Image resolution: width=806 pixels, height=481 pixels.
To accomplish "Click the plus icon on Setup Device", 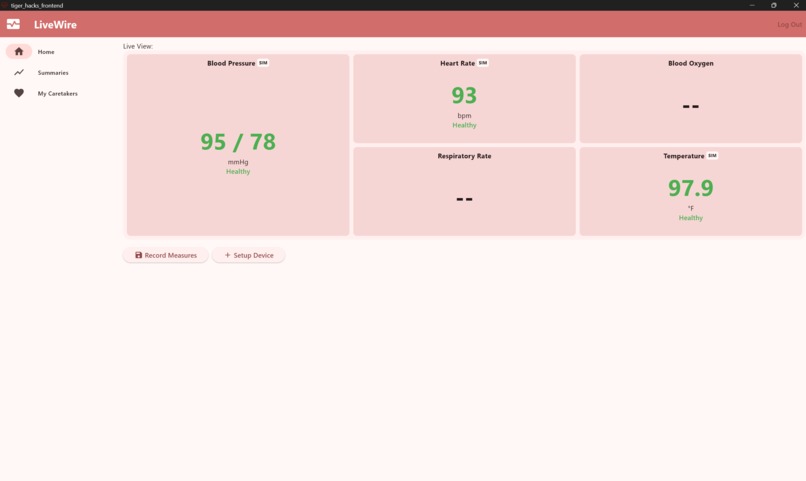I will tap(227, 255).
